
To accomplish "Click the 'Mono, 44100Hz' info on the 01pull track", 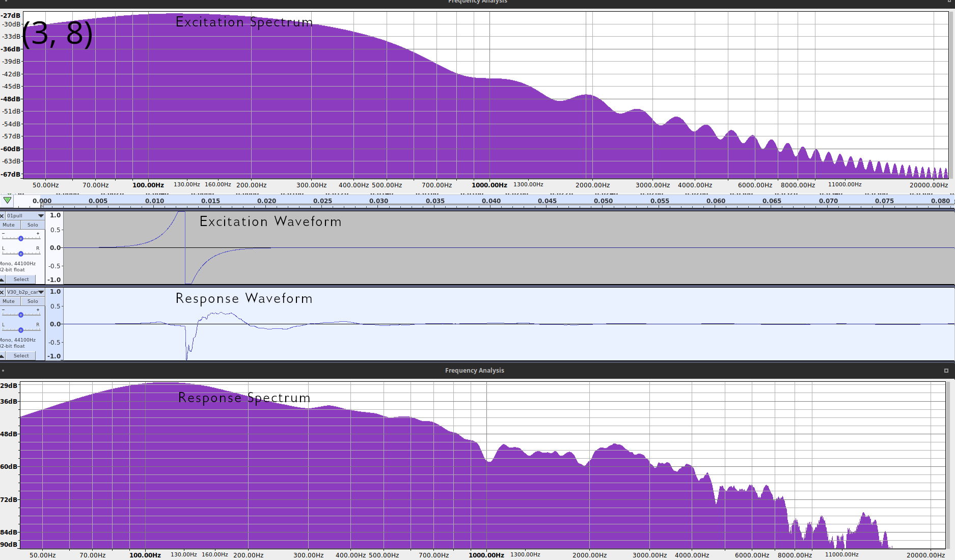I will point(18,264).
